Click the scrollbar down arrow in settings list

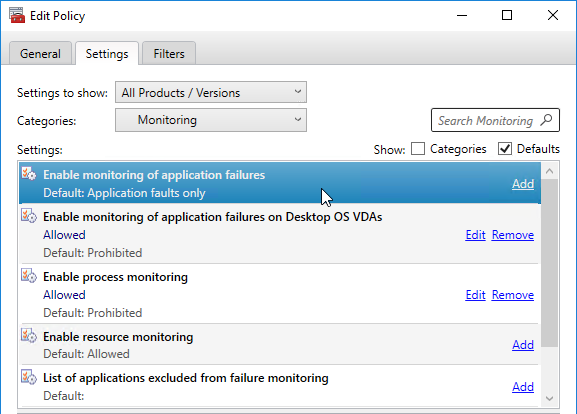coord(550,399)
